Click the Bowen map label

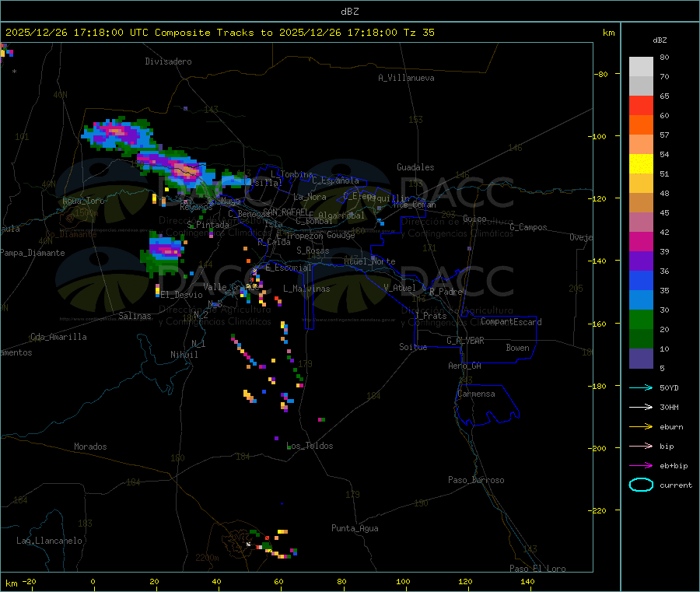pyautogui.click(x=517, y=347)
